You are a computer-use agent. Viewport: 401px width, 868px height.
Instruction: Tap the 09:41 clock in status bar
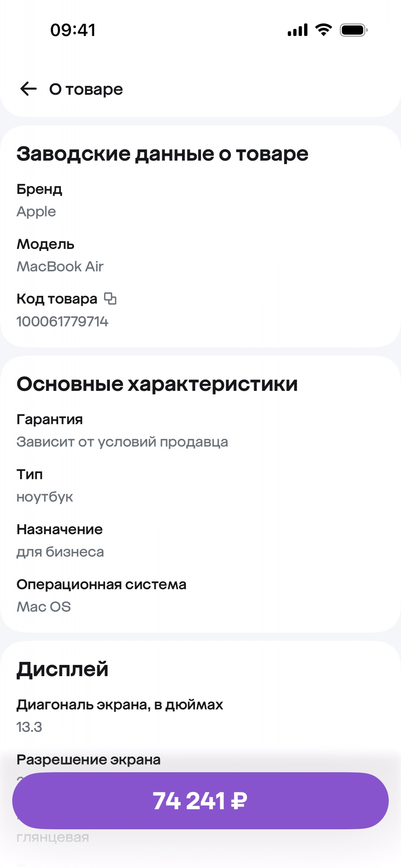[x=73, y=30]
